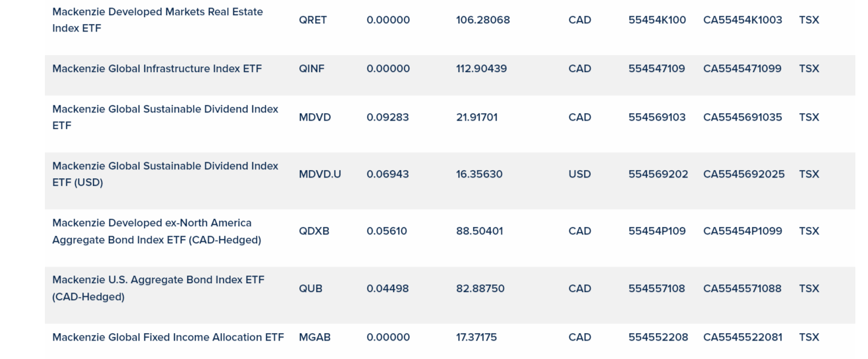Viewport: 868px width, 359px height.
Task: Select CUSIP value 554547109
Action: click(x=657, y=69)
